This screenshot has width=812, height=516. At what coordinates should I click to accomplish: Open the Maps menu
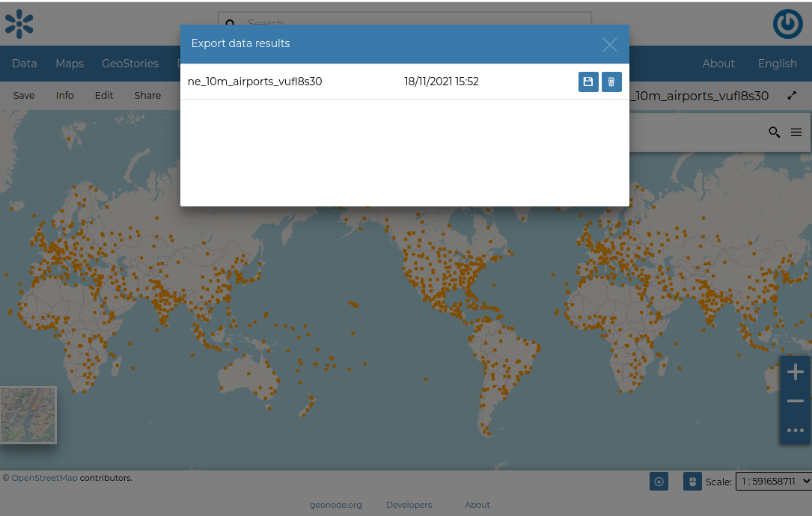(70, 64)
